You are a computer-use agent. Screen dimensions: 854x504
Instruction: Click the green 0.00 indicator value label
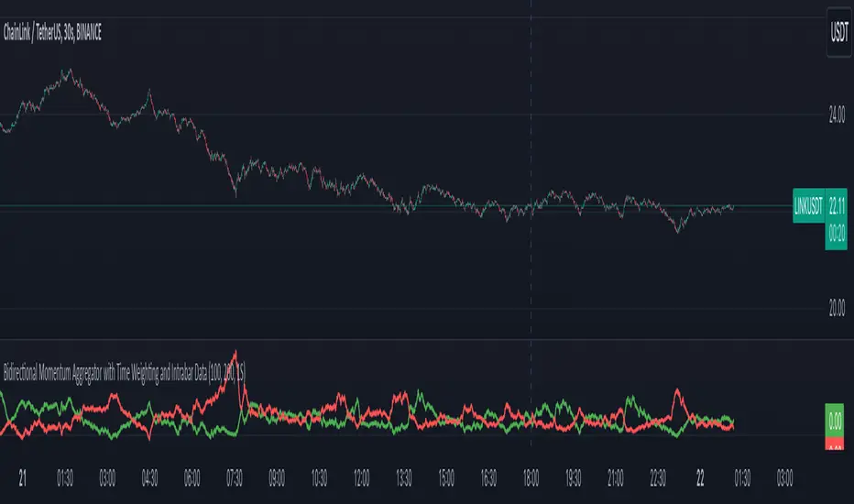[x=835, y=420]
